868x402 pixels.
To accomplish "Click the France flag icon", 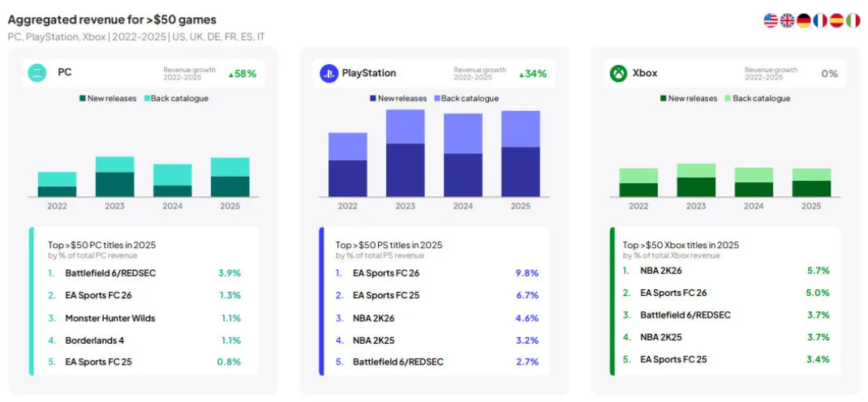I will (x=820, y=21).
